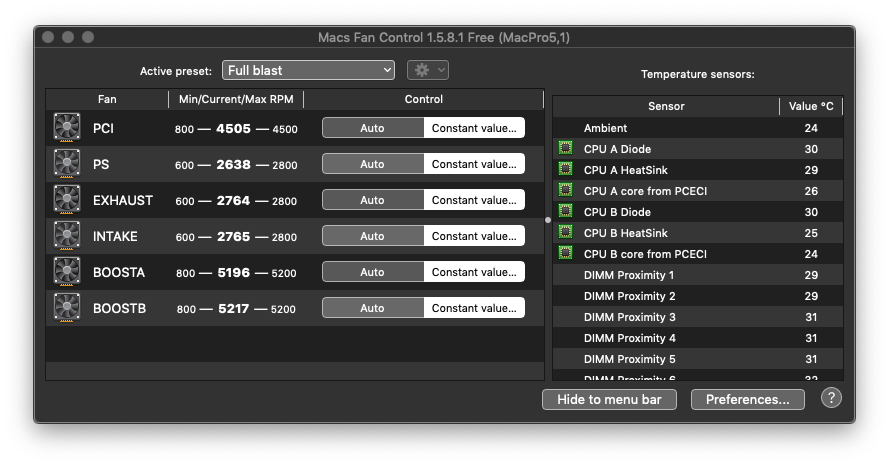Choose Constant value for EXHAUST fan

click(x=474, y=200)
